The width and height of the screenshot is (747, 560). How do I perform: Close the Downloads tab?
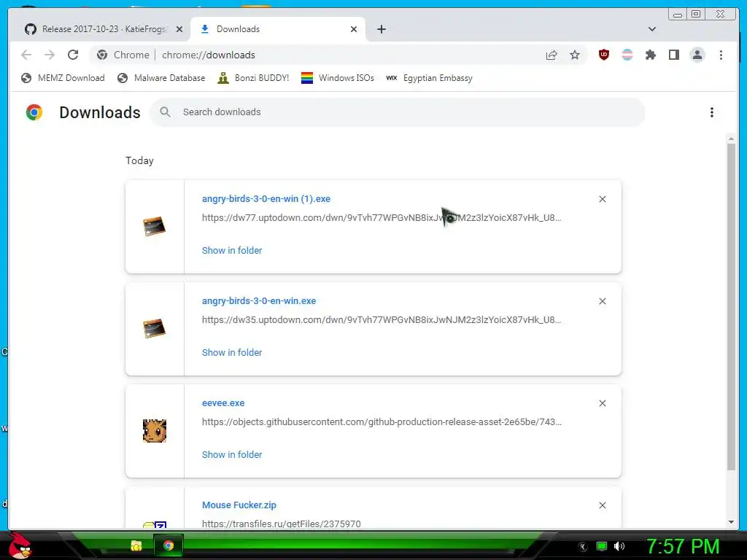[x=354, y=29]
